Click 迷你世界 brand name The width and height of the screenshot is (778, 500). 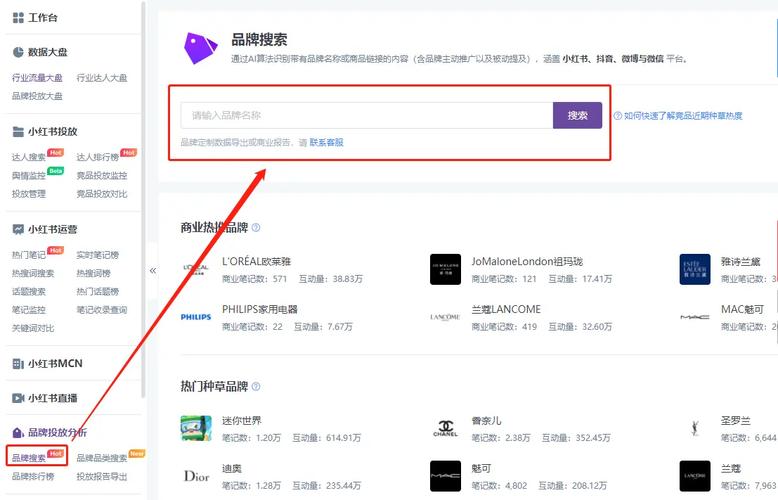[x=242, y=421]
